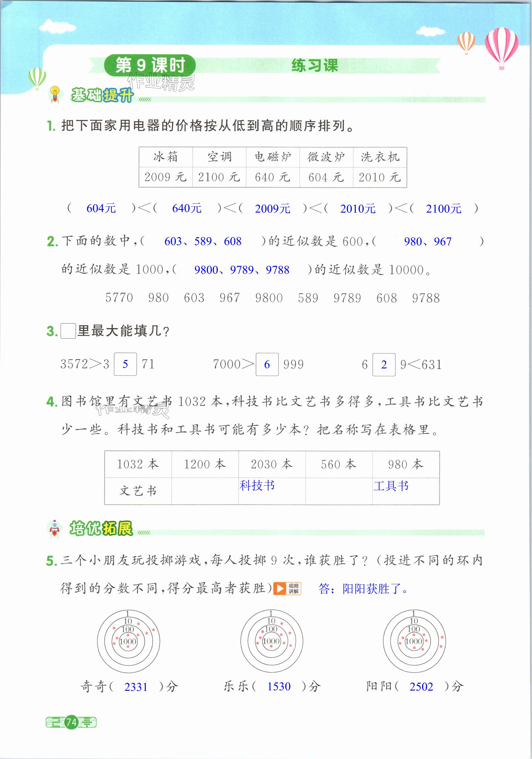
Task: Click the blank cell under 1200 本
Action: (x=205, y=491)
